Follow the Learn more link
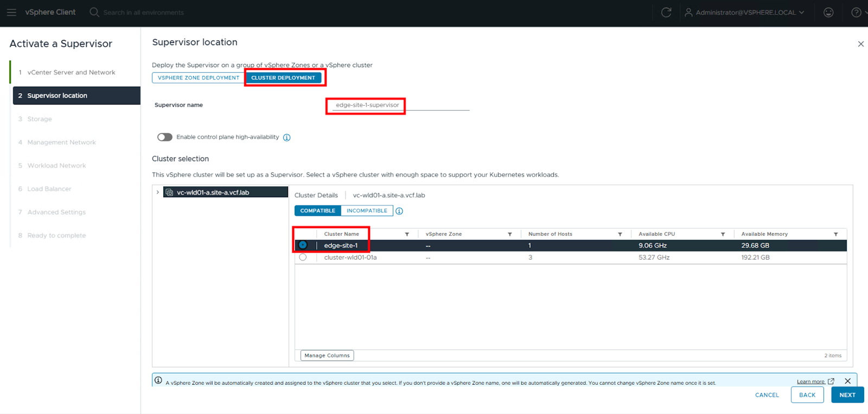 click(810, 381)
